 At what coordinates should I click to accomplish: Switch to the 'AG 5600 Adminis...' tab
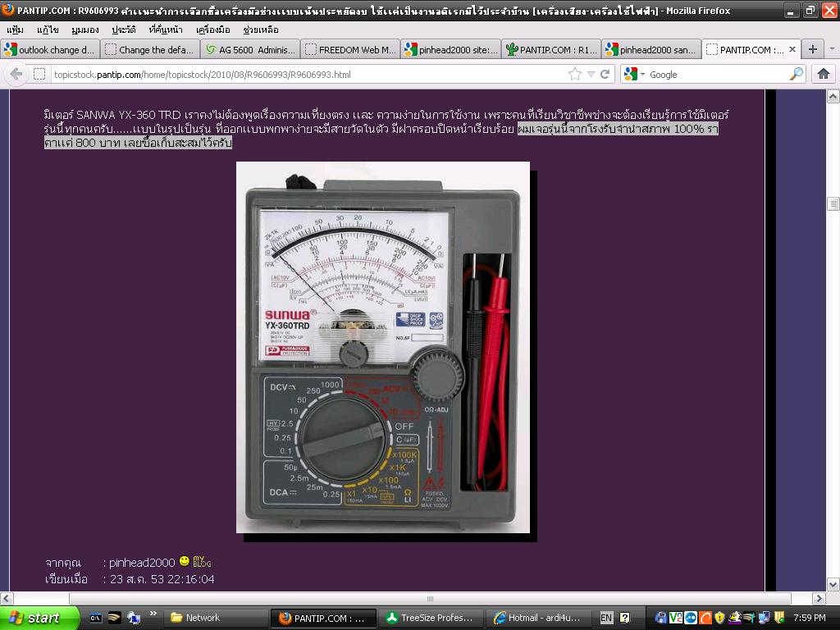pos(250,50)
